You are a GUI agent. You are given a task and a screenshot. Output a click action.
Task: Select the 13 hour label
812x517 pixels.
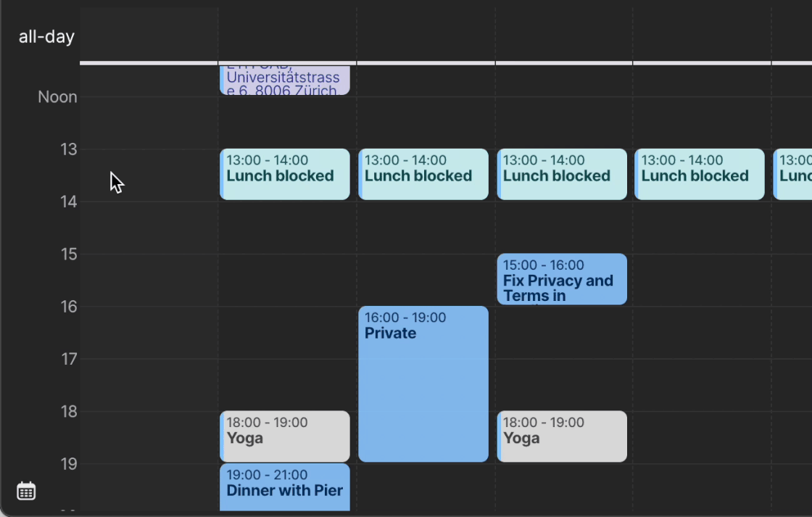tap(68, 150)
